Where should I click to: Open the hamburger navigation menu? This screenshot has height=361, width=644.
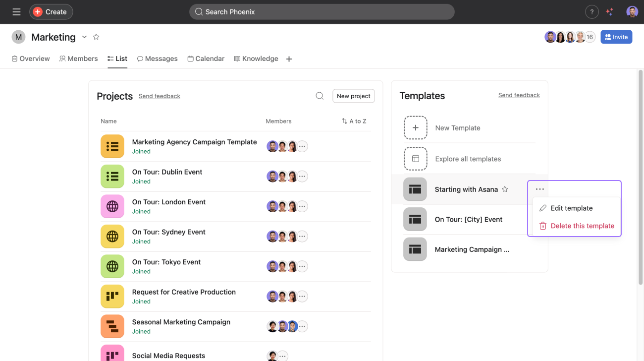(16, 12)
